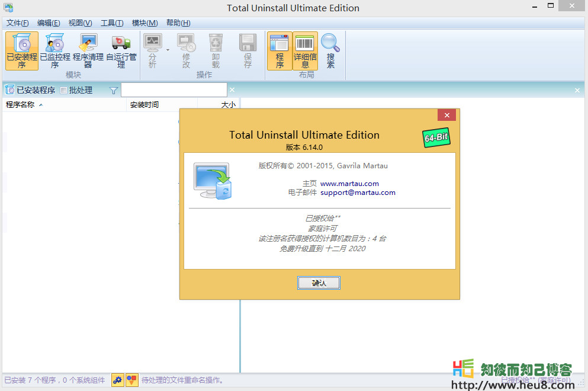This screenshot has height=391, width=588.
Task: Enable the 批处理 checkbox
Action: (64, 89)
